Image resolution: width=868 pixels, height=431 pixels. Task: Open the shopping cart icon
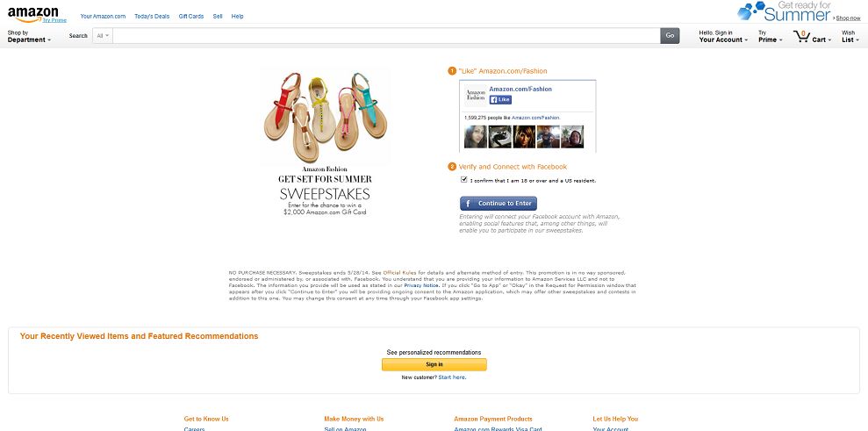(801, 37)
